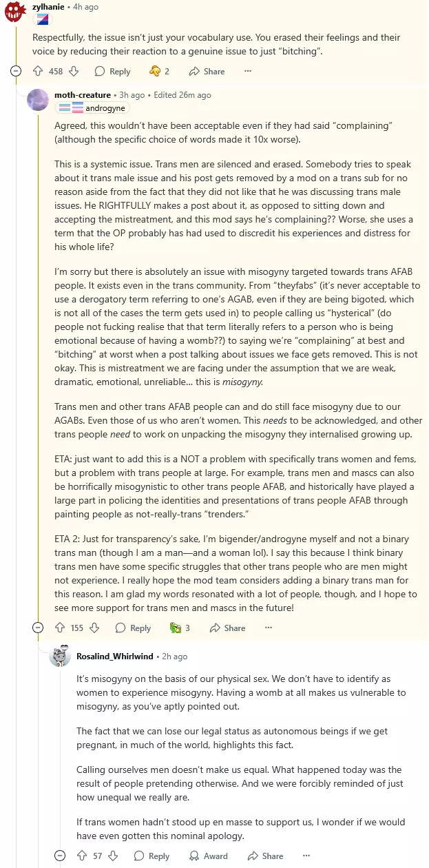Image resolution: width=429 pixels, height=868 pixels.
Task: Give Award to Rosalind_Whirlwind's comment
Action: click(209, 856)
